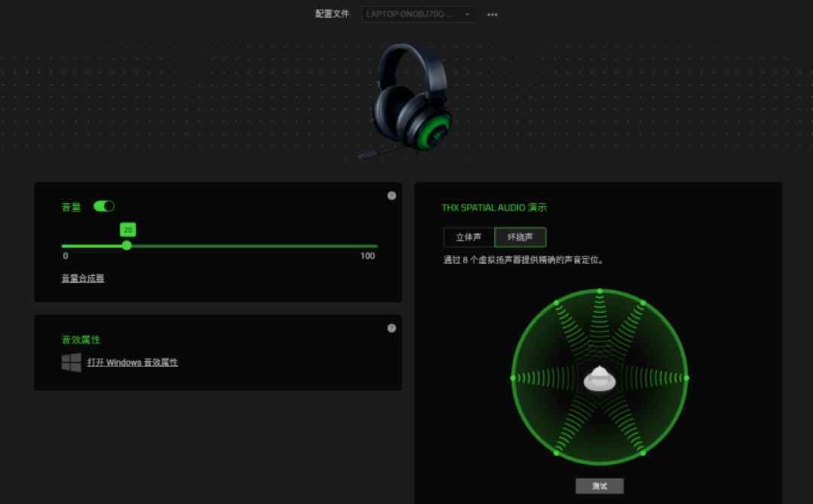Click the listener head icon in the surround circle
The height and width of the screenshot is (504, 813).
[x=599, y=378]
